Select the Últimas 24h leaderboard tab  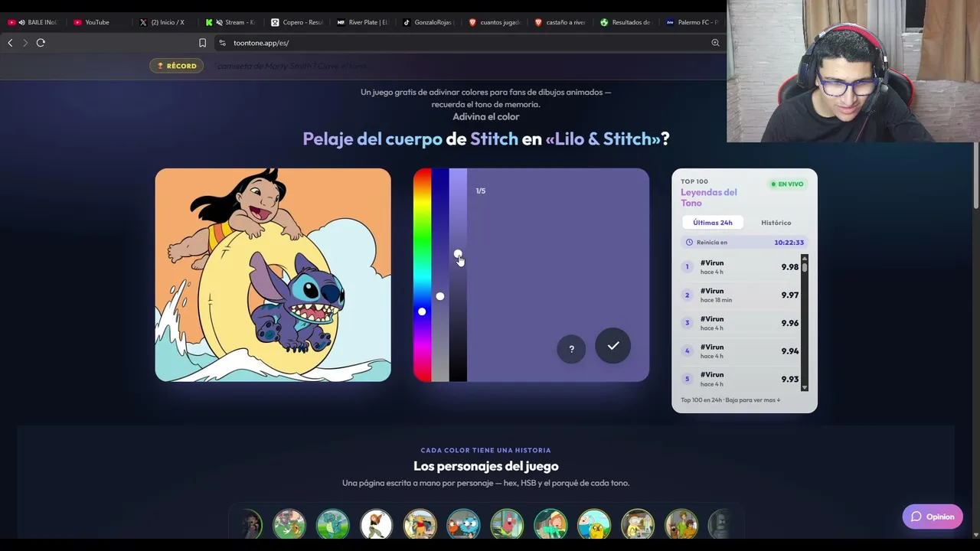(x=713, y=223)
